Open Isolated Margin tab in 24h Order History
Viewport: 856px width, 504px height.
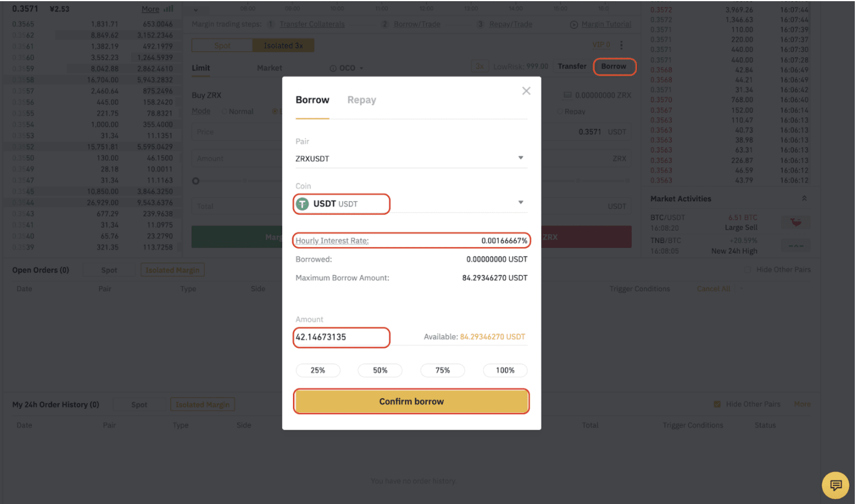202,405
